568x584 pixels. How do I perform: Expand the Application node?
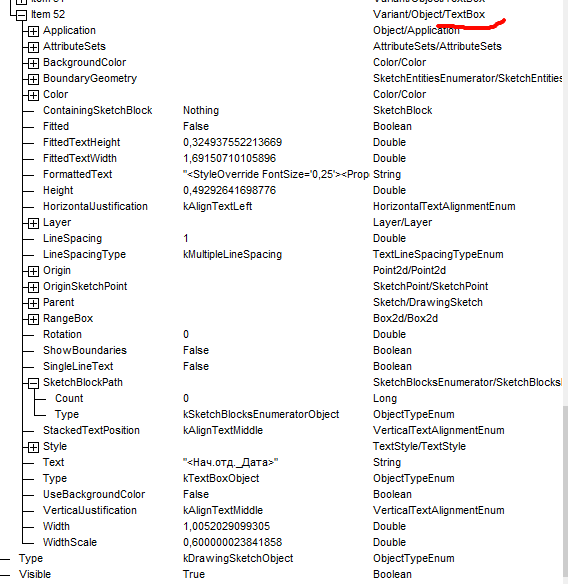coord(33,31)
